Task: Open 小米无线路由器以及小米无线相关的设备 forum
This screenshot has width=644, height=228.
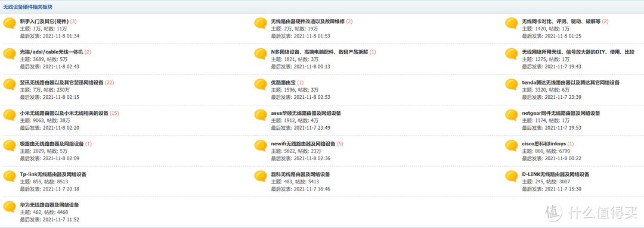Action: [x=64, y=113]
